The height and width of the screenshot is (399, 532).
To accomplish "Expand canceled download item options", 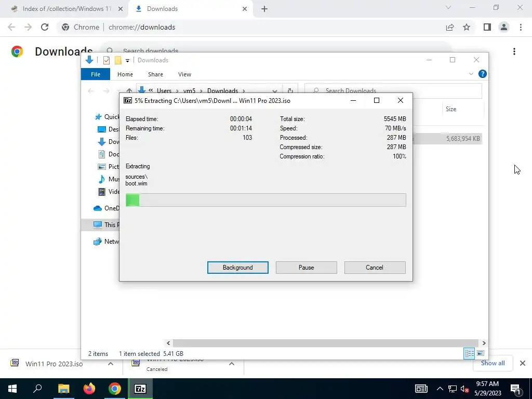I will tap(232, 364).
